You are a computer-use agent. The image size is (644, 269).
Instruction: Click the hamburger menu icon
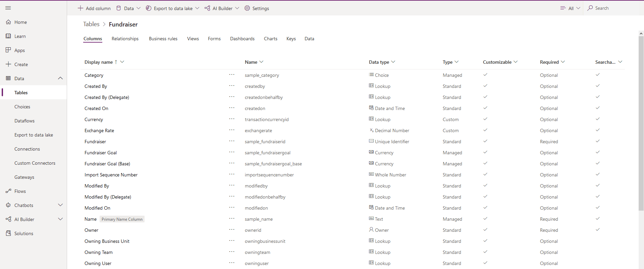pyautogui.click(x=8, y=8)
